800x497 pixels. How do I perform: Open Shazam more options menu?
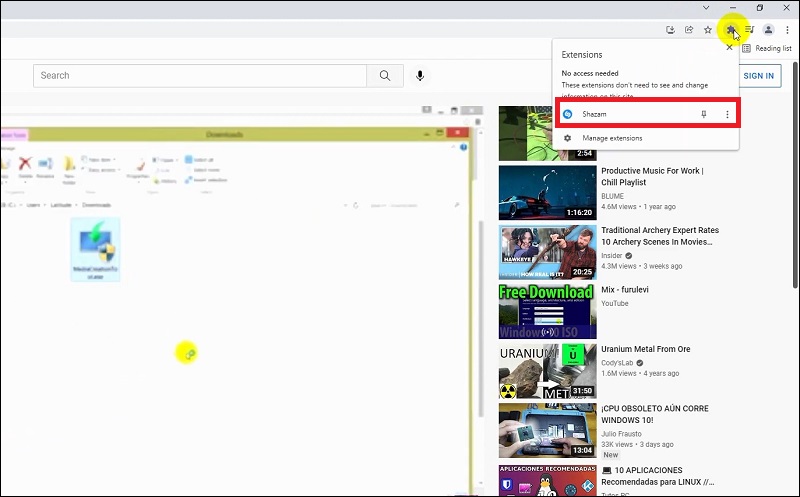coord(727,114)
